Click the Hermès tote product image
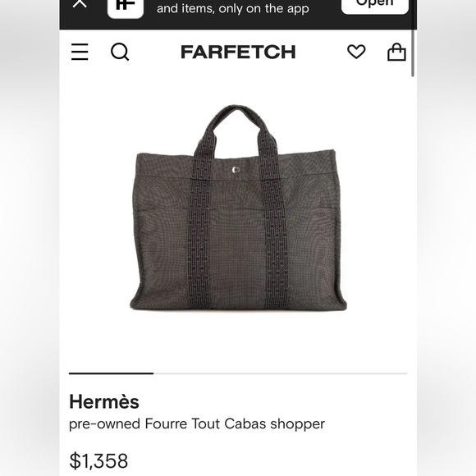 pos(238,208)
